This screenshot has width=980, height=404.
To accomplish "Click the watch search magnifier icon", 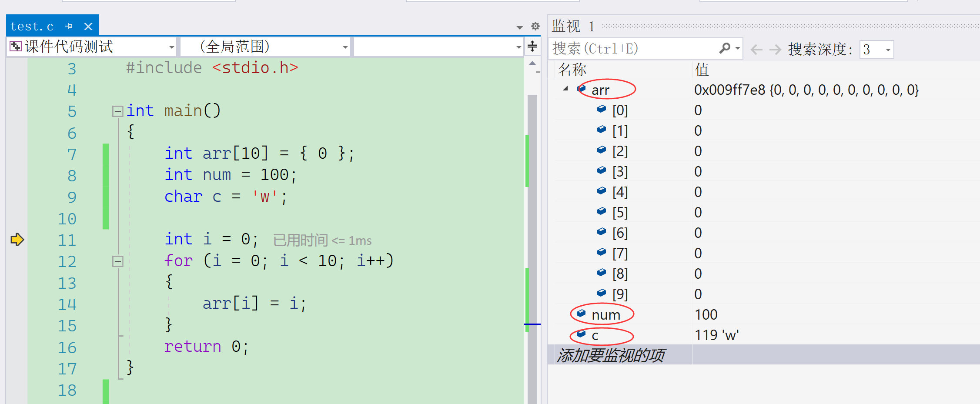I will 725,48.
